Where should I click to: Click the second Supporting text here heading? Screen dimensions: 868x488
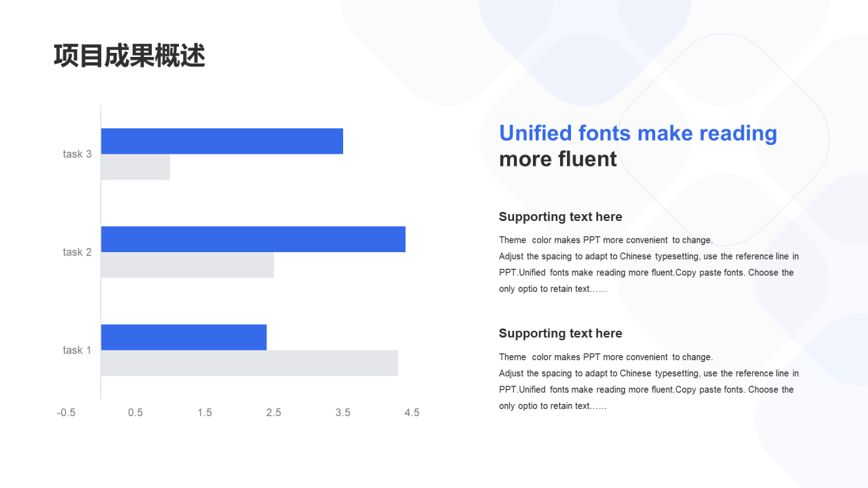pos(560,333)
